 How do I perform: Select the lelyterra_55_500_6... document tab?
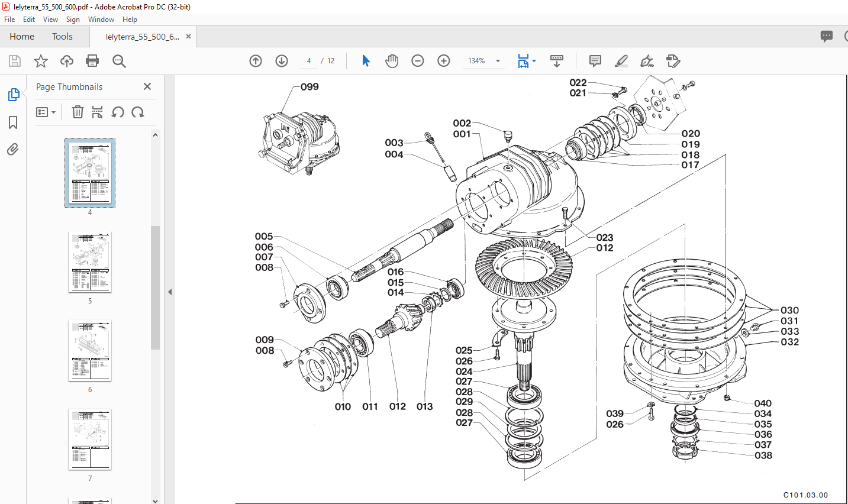coord(142,37)
